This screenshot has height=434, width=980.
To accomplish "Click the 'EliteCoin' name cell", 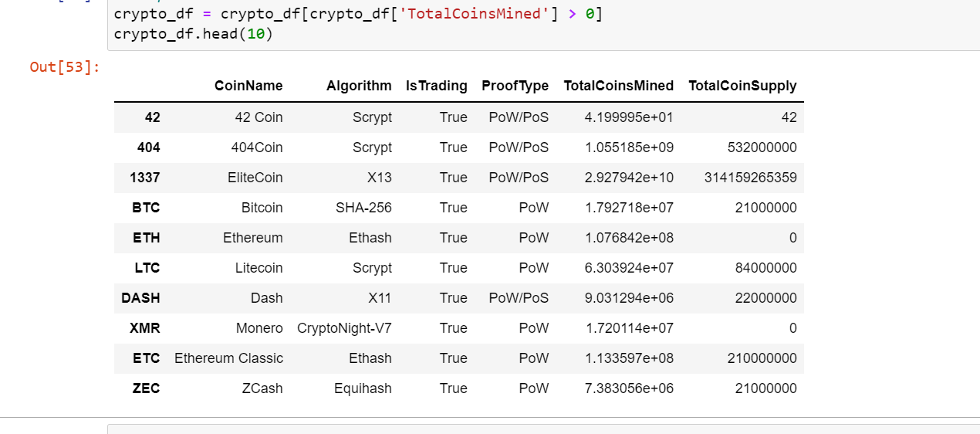I will [255, 178].
